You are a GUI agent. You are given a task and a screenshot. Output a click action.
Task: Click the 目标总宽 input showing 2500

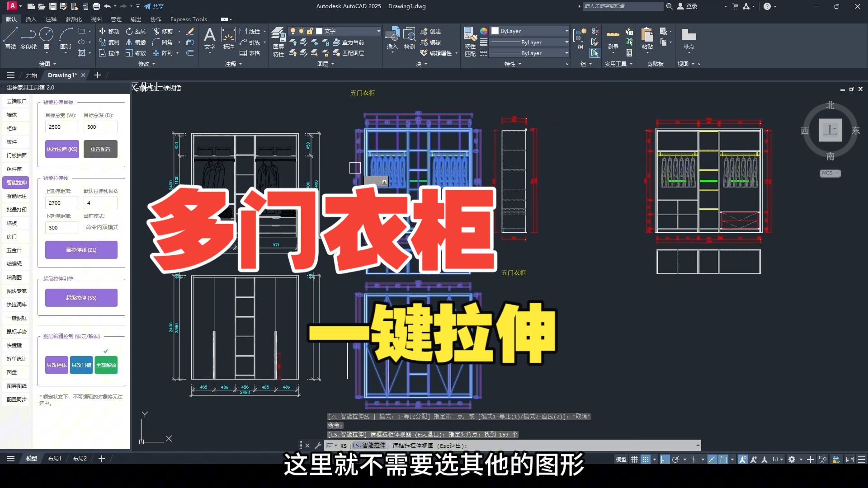(x=62, y=127)
